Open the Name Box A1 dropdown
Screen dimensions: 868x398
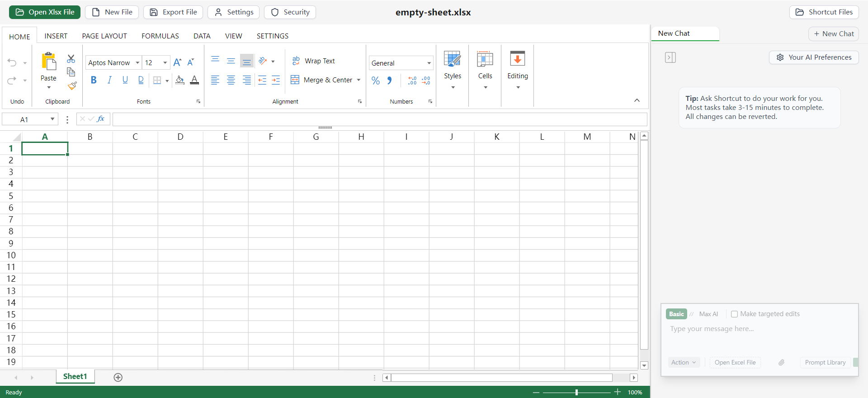tap(52, 119)
